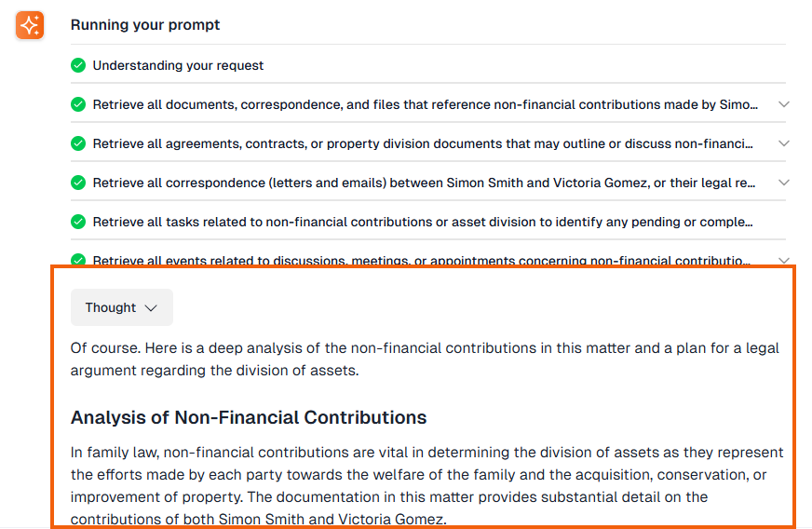Select the Retrieve all agreements step text
This screenshot has height=529, width=812.
(423, 144)
